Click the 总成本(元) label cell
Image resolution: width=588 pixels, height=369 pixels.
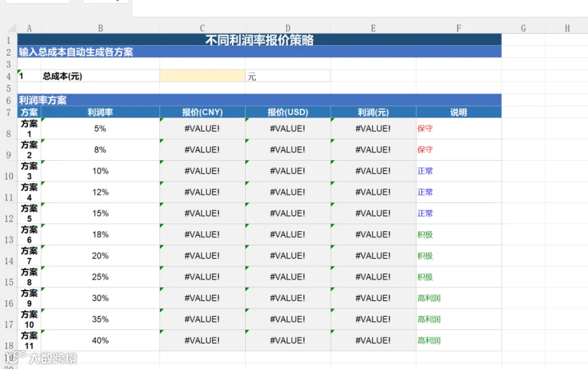[100, 76]
